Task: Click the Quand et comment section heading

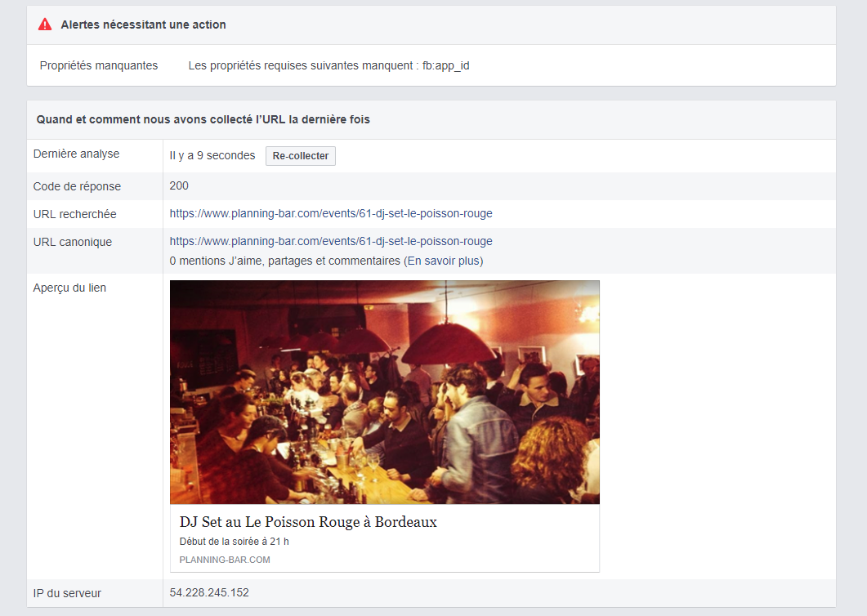Action: point(203,119)
